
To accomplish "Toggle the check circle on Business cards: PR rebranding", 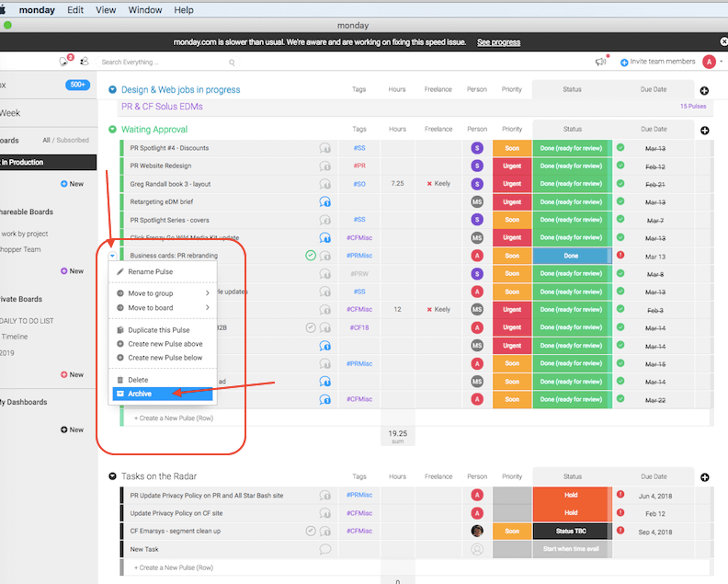I will tap(311, 255).
